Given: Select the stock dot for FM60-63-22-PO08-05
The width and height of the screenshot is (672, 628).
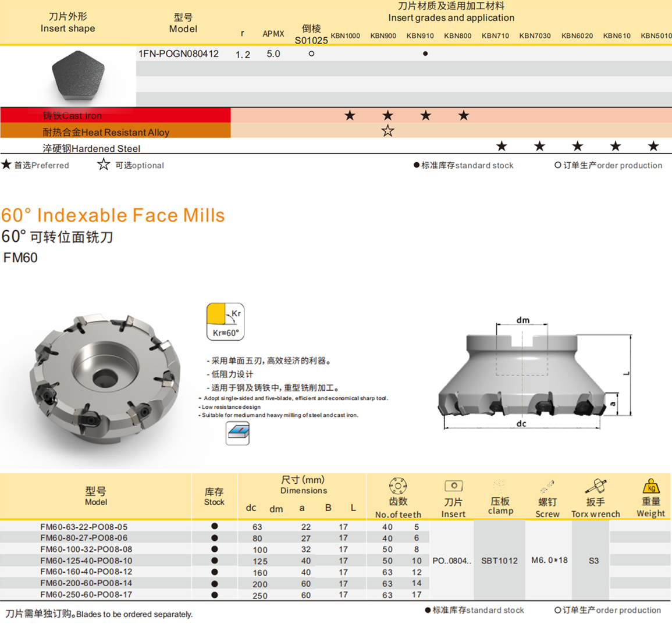Looking at the screenshot, I should coord(215,526).
